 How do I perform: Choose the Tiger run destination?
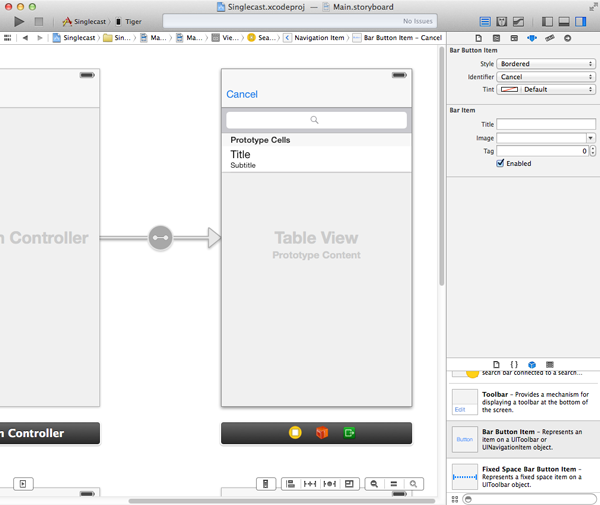point(129,21)
